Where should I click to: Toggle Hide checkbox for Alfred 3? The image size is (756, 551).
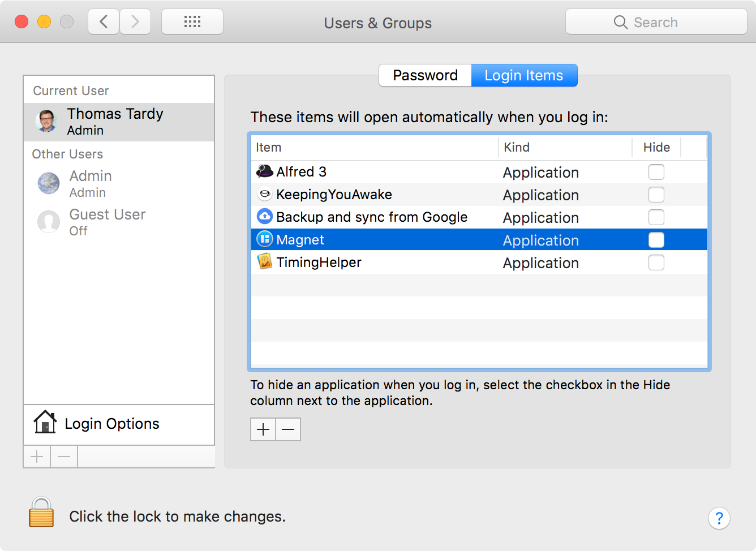[656, 172]
